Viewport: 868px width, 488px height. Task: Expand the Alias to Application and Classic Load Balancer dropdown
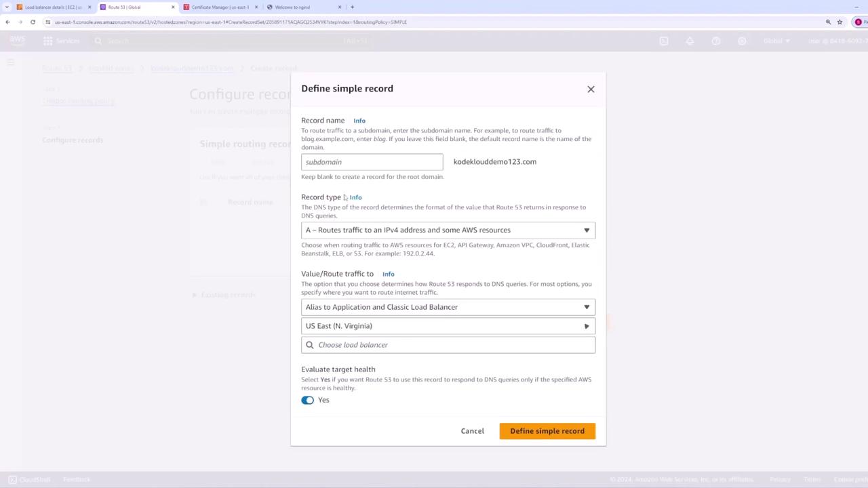(x=448, y=307)
